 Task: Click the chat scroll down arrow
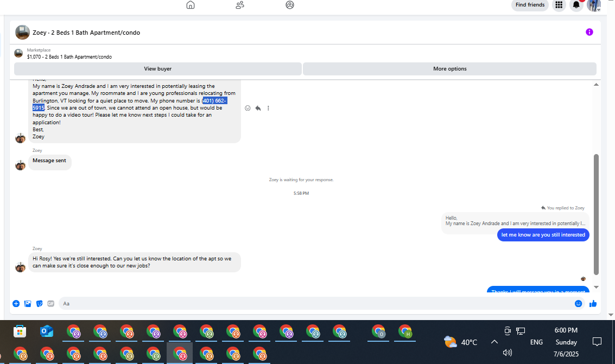(596, 287)
